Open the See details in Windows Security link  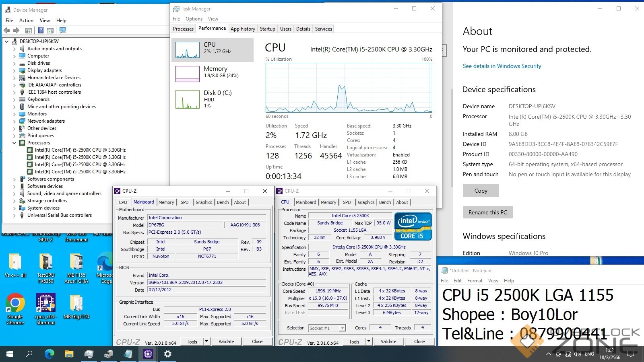click(x=502, y=66)
